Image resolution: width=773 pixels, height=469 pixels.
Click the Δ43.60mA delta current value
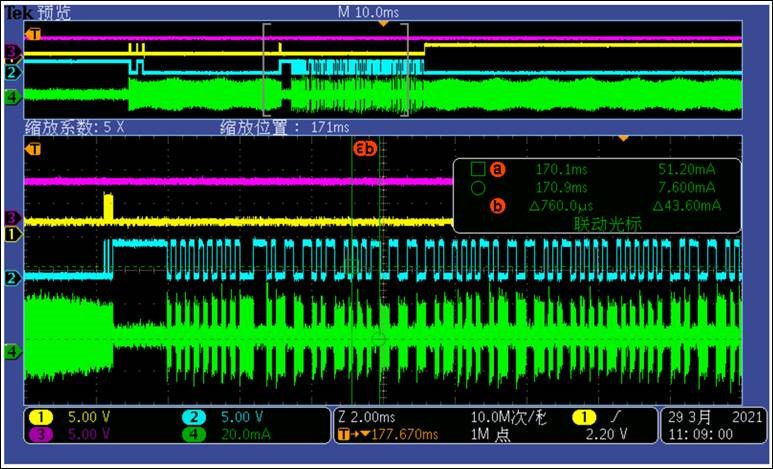point(687,206)
